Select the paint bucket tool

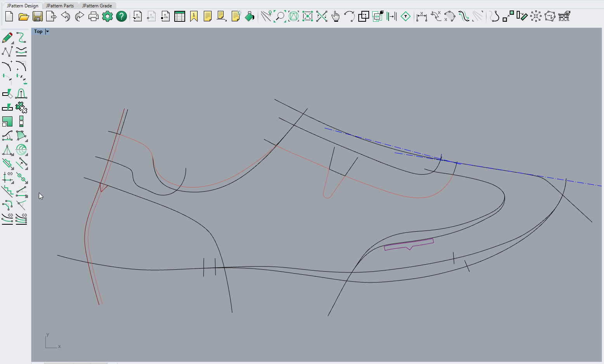(250, 16)
